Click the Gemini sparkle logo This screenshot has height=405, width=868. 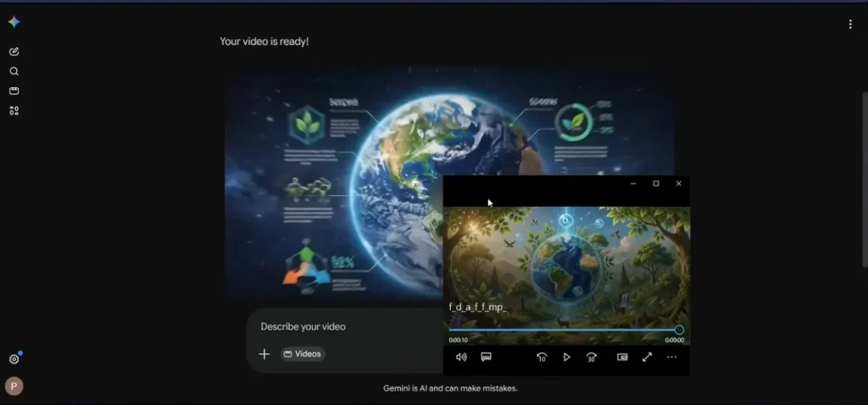[14, 22]
